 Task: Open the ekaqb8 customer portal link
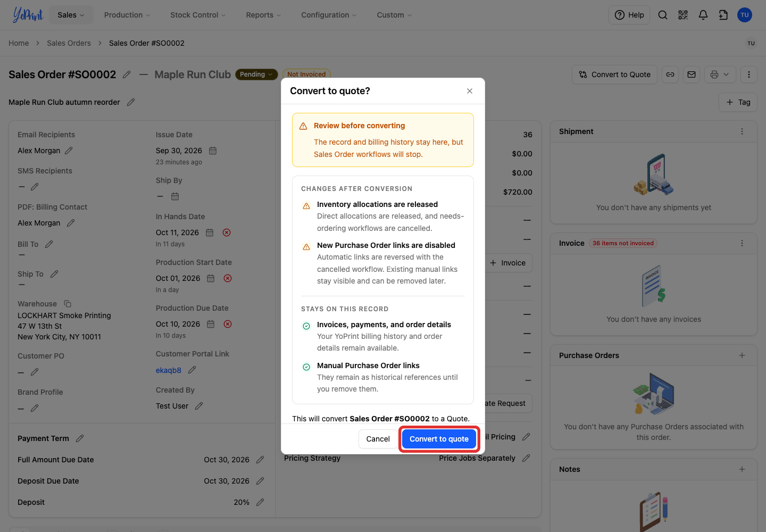click(x=169, y=370)
